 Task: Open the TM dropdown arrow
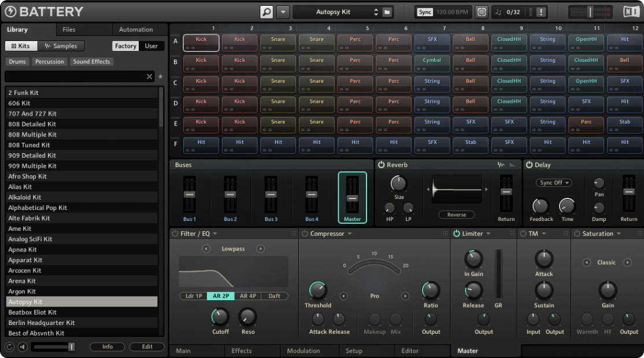(x=544, y=234)
